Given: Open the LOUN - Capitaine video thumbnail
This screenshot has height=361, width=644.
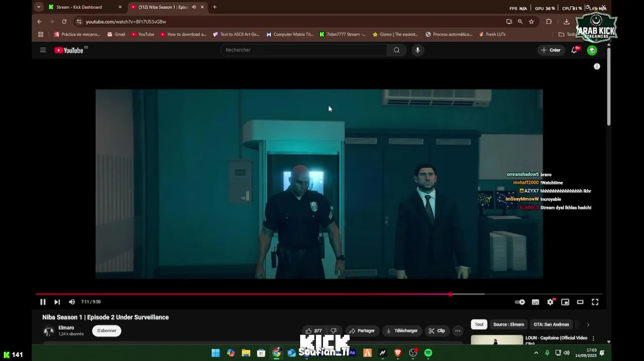Looking at the screenshot, I should 497,340.
